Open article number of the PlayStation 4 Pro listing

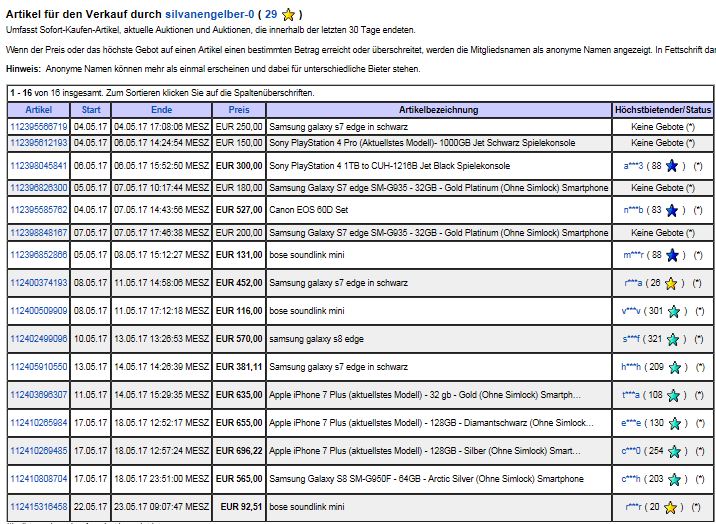pyautogui.click(x=38, y=143)
